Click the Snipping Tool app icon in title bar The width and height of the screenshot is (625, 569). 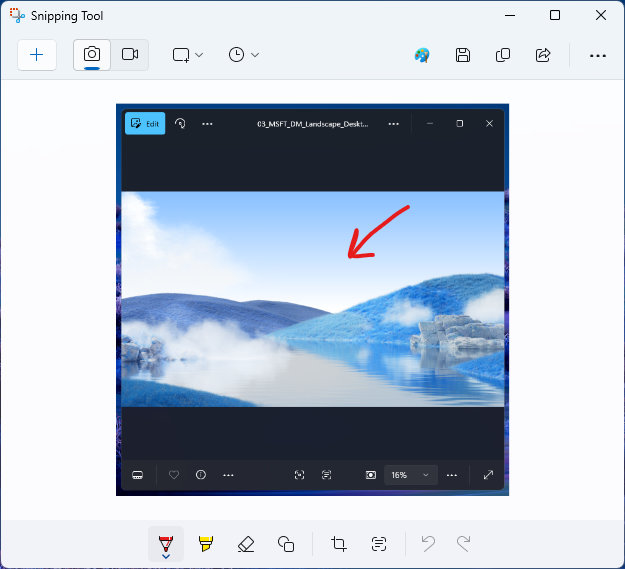coord(17,16)
